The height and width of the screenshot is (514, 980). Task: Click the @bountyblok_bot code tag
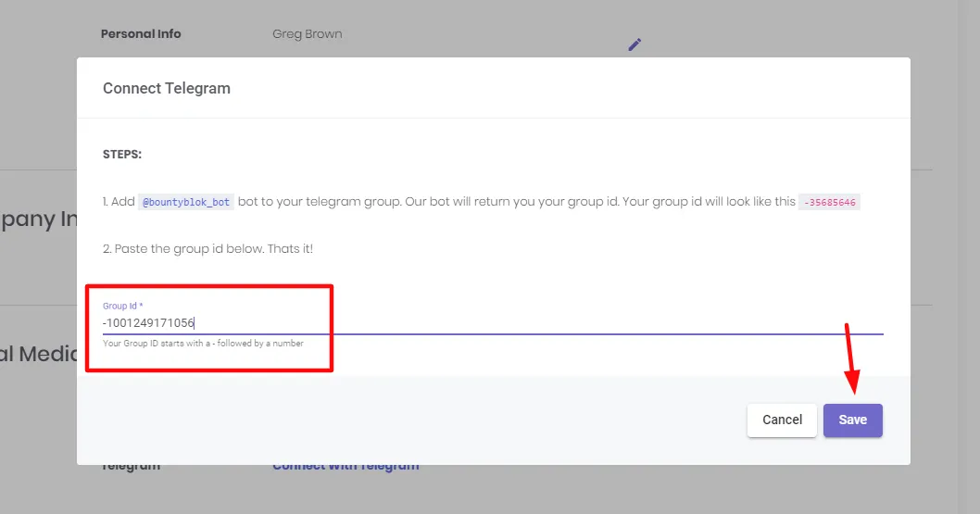click(186, 202)
